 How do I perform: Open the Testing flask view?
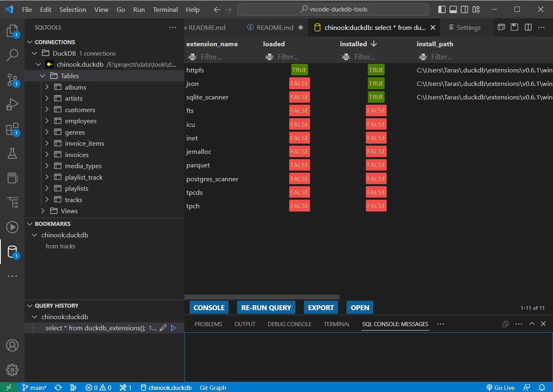pyautogui.click(x=12, y=153)
